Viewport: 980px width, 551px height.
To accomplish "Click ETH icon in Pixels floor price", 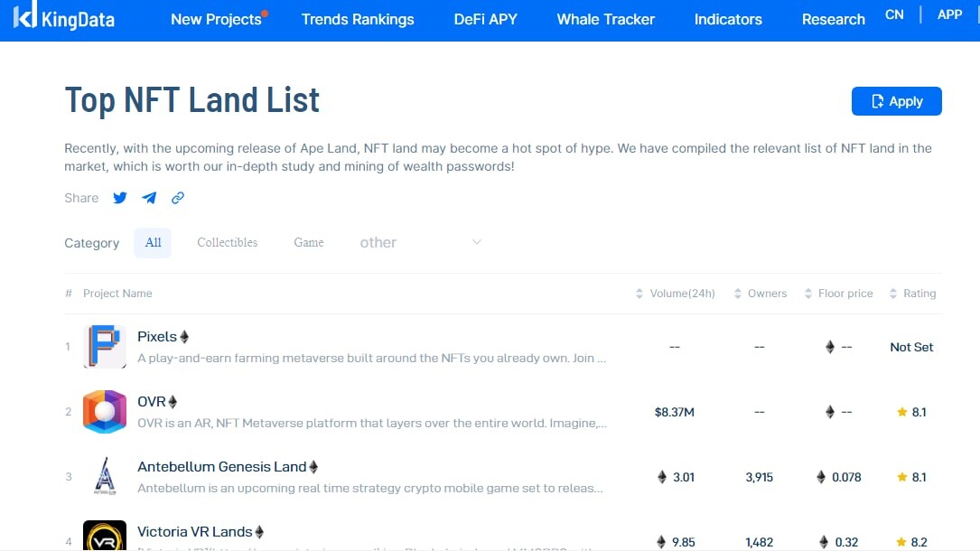I will (x=830, y=347).
